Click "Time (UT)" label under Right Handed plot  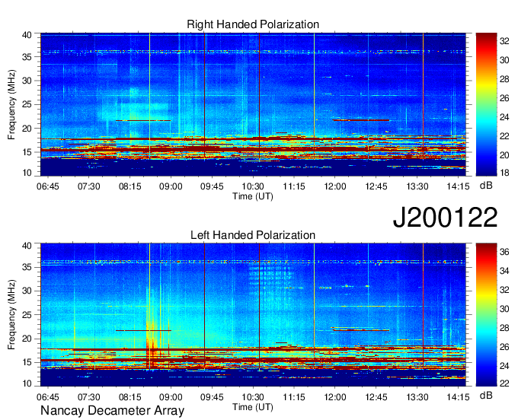coord(253,196)
